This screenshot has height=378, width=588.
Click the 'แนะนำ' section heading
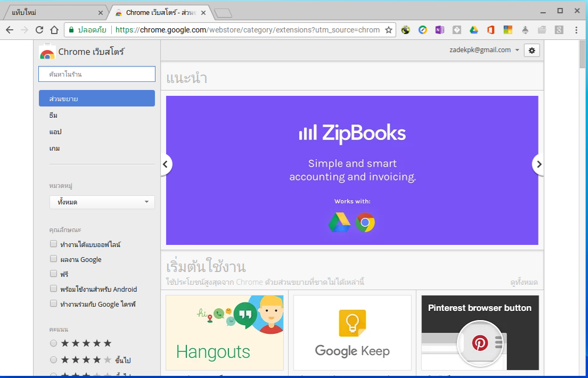point(187,78)
